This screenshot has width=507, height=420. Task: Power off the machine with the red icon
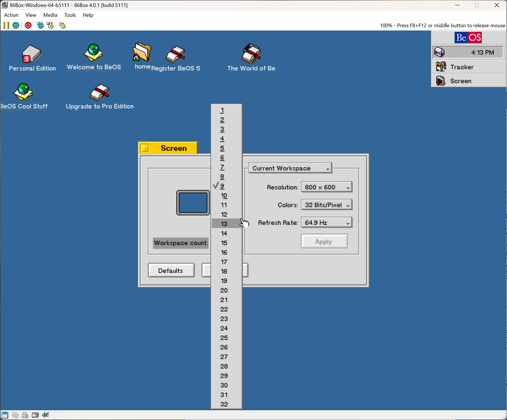pos(28,25)
